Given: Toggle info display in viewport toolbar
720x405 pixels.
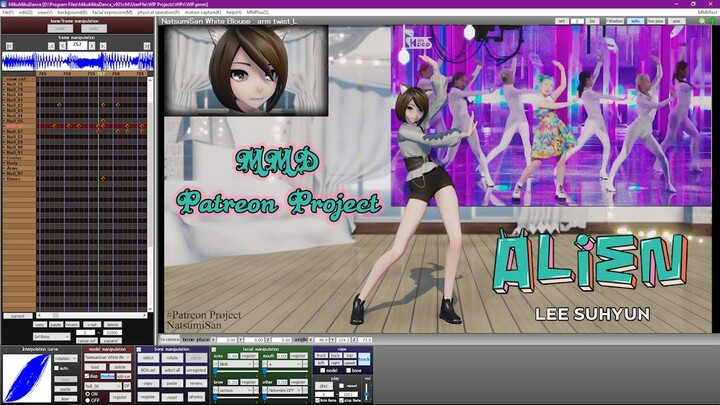Looking at the screenshot, I should (x=636, y=21).
